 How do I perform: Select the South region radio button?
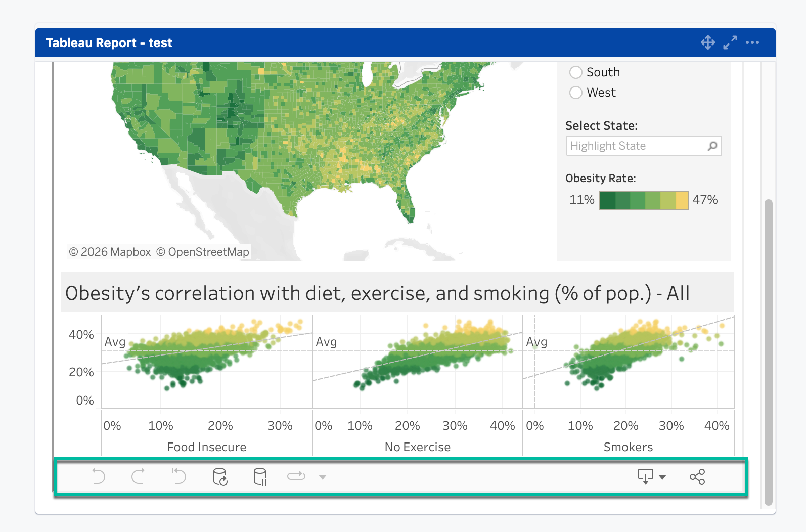pos(576,72)
